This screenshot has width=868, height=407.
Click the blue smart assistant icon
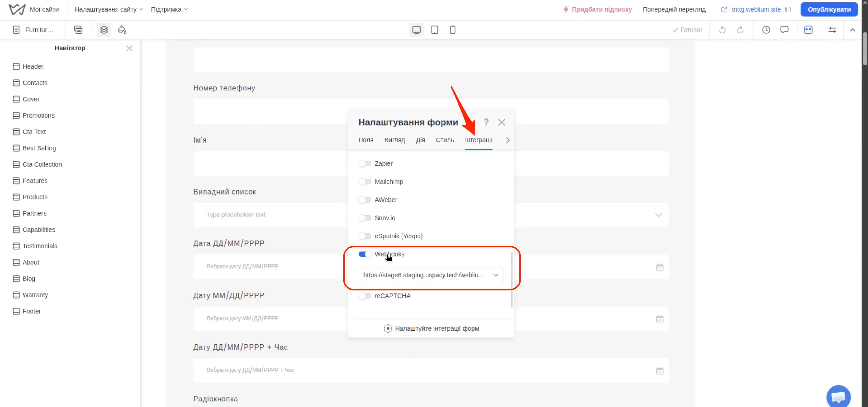click(x=808, y=30)
